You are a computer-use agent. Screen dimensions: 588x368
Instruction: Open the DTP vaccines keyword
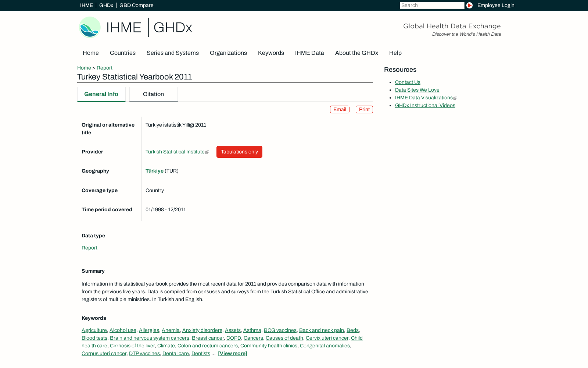tap(144, 354)
